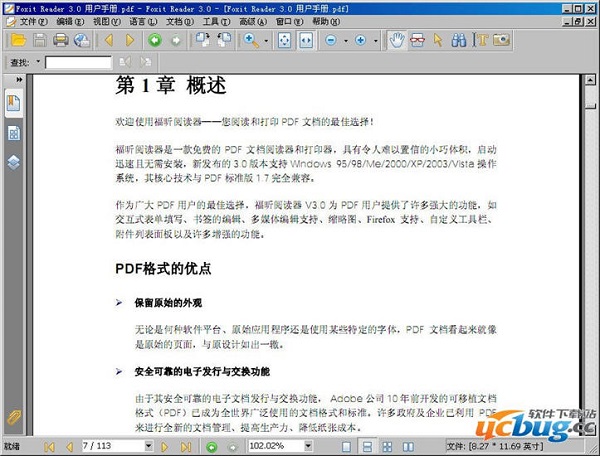Click the reading glasses text viewer icon

(417, 40)
